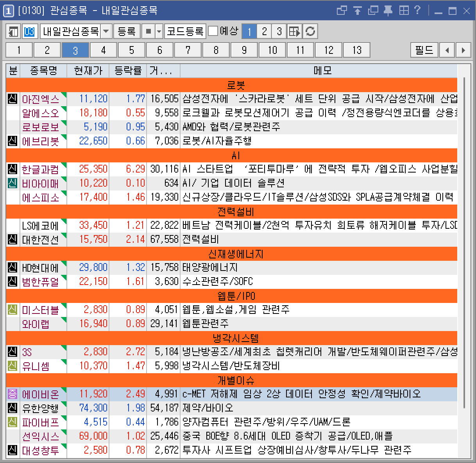The image size is (476, 463).
Task: Select the stock name 에스피소
Action: [x=41, y=197]
